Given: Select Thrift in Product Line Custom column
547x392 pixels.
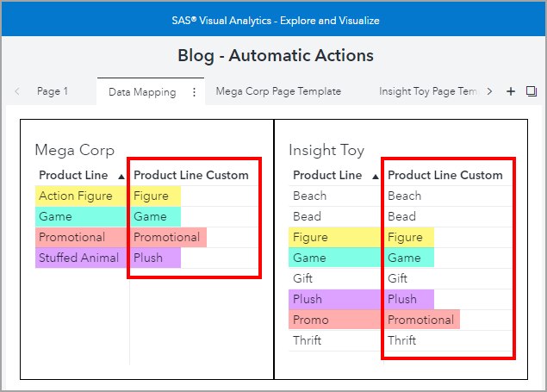Looking at the screenshot, I should click(402, 340).
